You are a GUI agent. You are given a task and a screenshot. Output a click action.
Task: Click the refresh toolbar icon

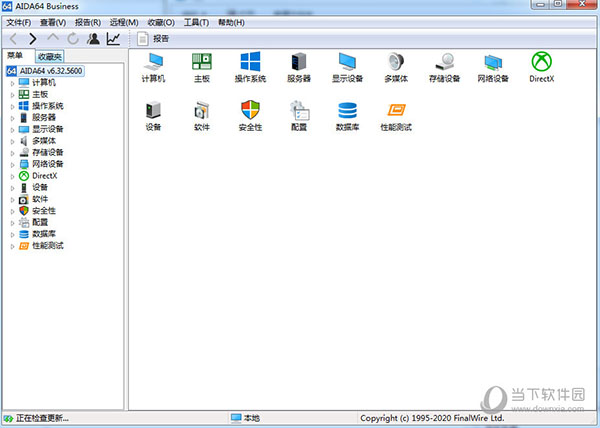coord(73,39)
